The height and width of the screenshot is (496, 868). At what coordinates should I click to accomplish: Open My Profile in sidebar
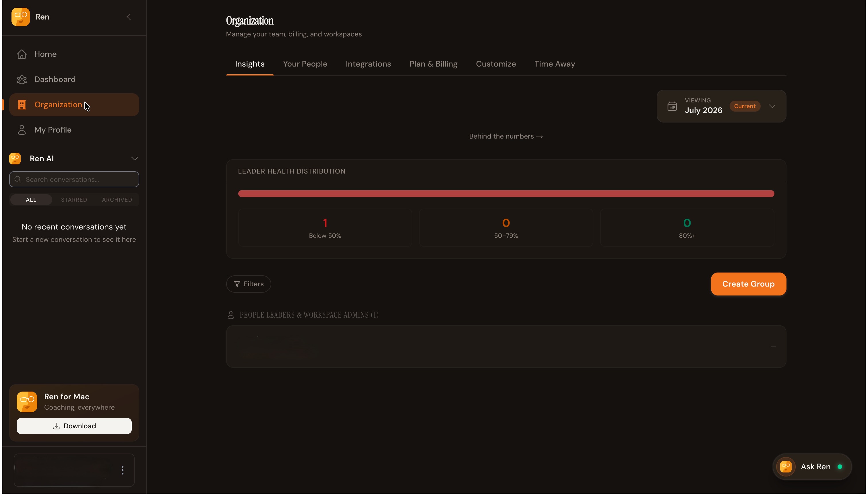tap(74, 130)
